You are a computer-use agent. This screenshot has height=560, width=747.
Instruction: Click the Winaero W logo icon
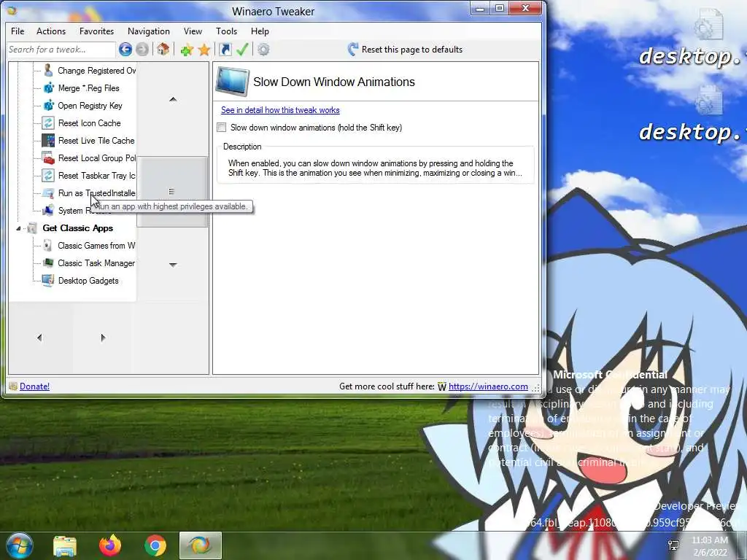[442, 386]
